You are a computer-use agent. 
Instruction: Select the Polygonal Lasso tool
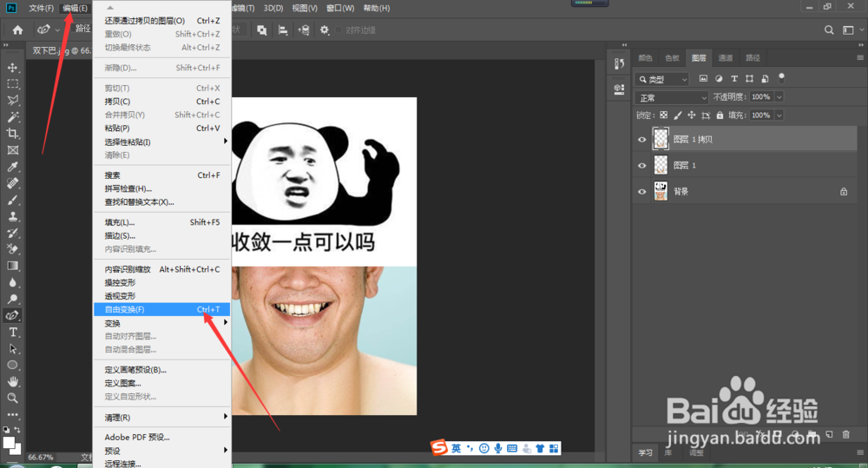coord(13,100)
